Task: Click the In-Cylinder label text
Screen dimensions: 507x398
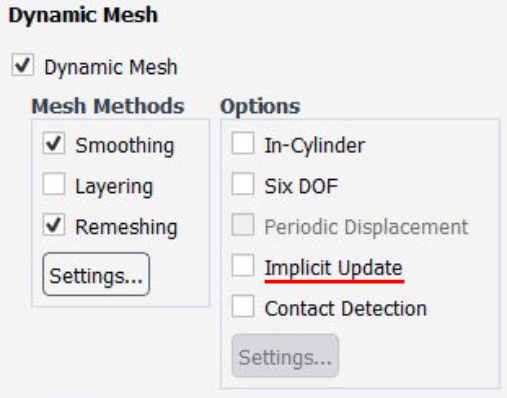Action: point(315,146)
